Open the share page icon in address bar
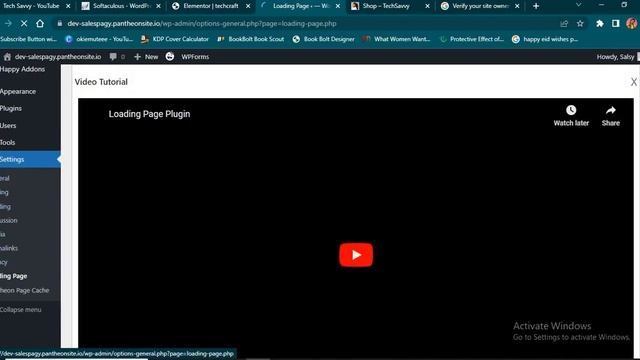The width and height of the screenshot is (640, 360). (x=564, y=24)
